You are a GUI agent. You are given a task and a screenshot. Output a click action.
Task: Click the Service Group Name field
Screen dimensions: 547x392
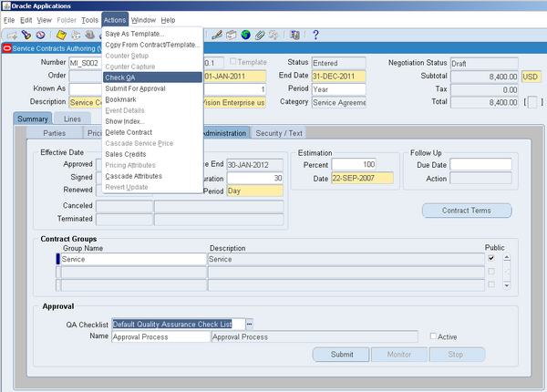133,259
